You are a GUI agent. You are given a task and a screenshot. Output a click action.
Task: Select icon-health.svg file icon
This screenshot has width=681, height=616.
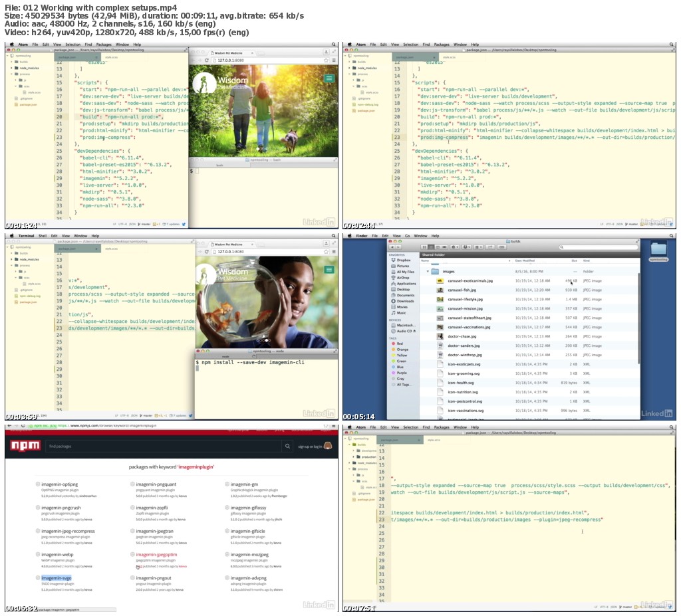[x=440, y=383]
